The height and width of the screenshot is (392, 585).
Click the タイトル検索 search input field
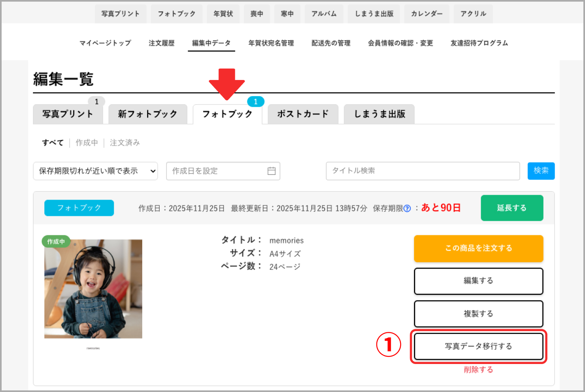422,171
